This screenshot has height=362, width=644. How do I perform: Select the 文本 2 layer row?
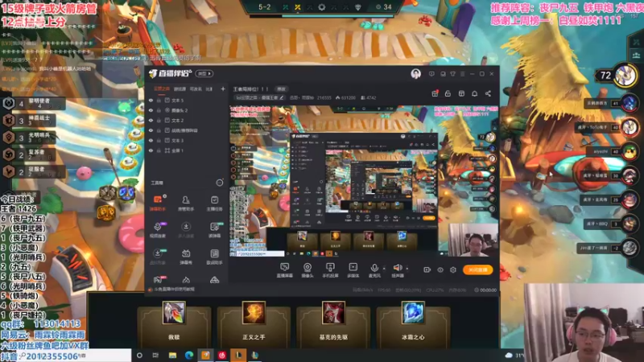tap(187, 120)
